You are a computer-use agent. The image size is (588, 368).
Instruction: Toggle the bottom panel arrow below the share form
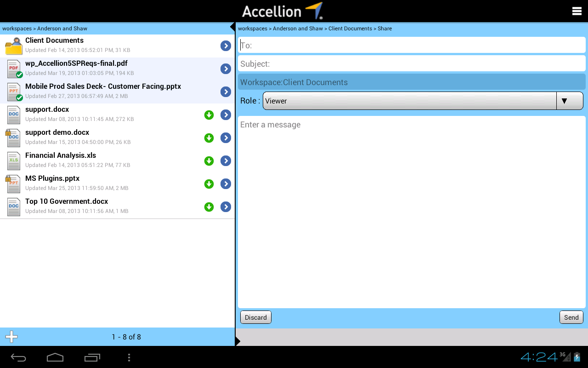(237, 341)
